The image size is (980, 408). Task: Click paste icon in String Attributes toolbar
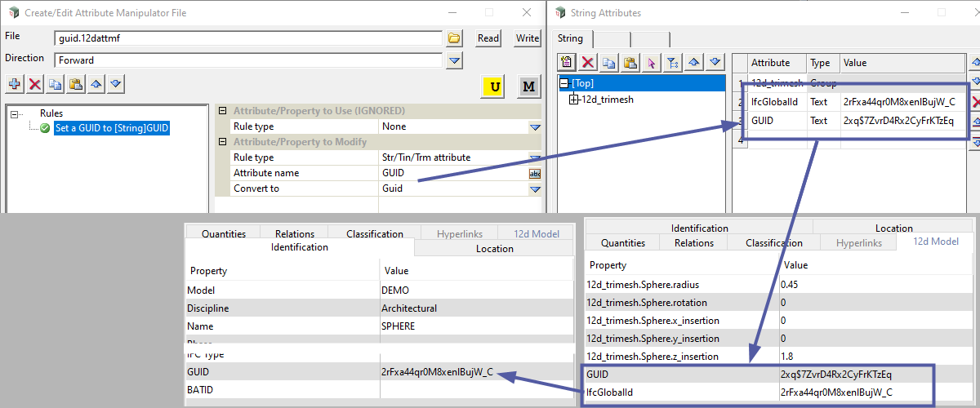(x=630, y=63)
